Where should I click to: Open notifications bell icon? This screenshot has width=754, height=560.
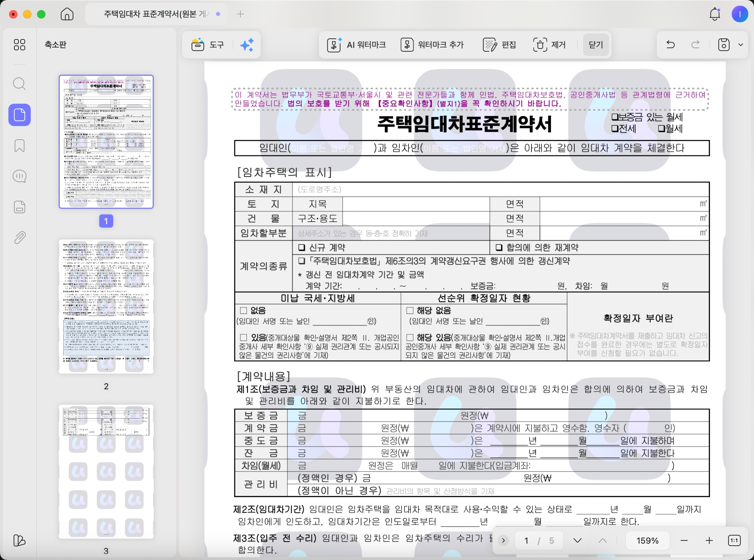click(715, 14)
